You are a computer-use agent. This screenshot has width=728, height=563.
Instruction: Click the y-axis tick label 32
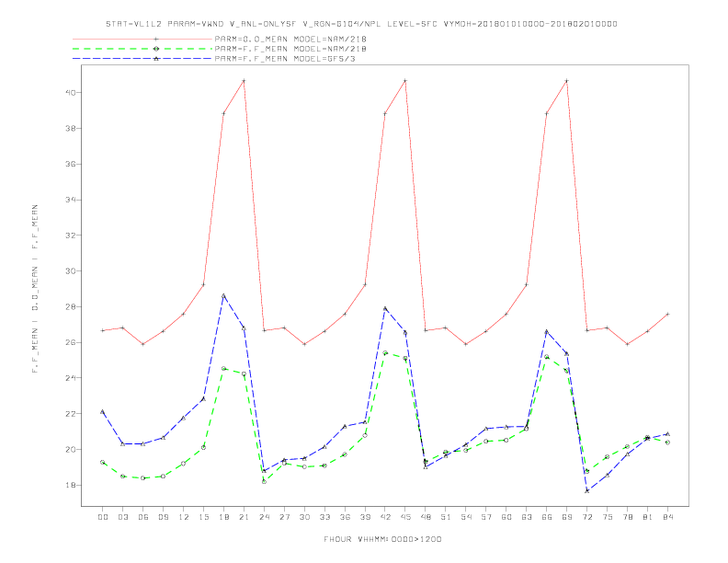71,236
